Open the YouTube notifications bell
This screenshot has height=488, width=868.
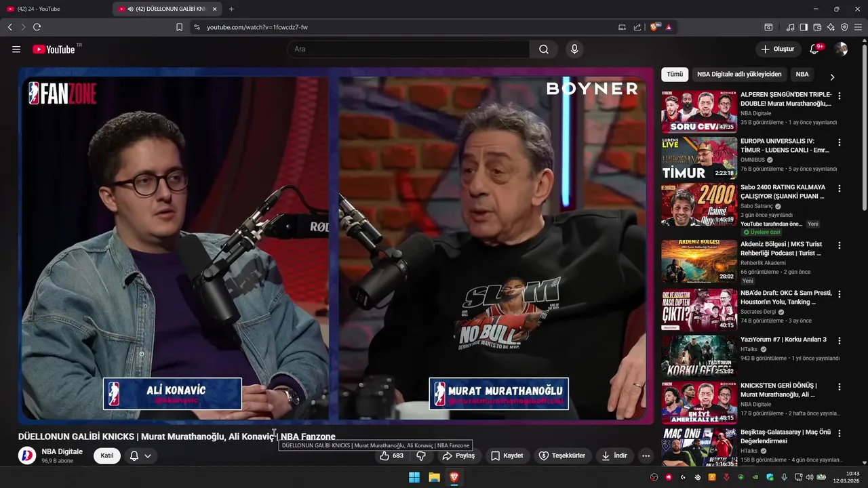(815, 49)
